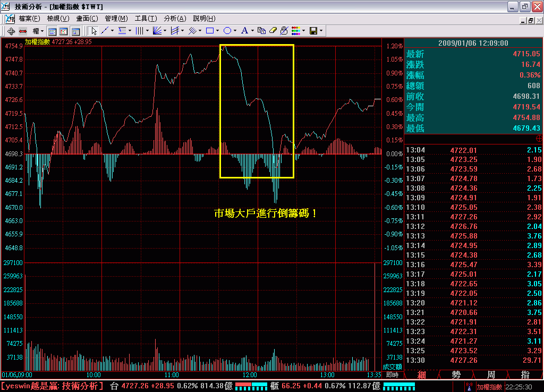This screenshot has width=544, height=392.
Task: Click the status bar 櫃 OTC quote
Action: (325, 386)
